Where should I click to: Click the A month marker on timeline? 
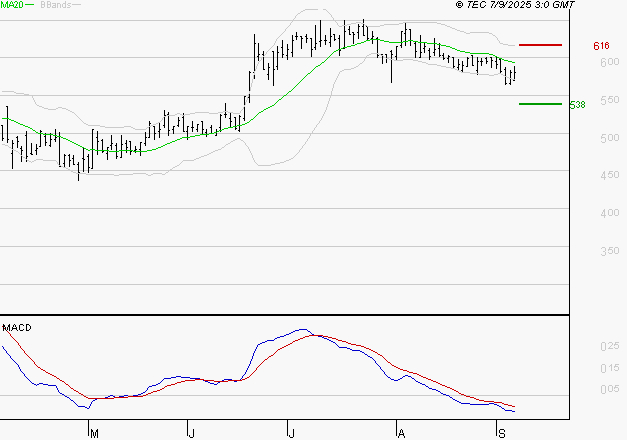tap(401, 434)
